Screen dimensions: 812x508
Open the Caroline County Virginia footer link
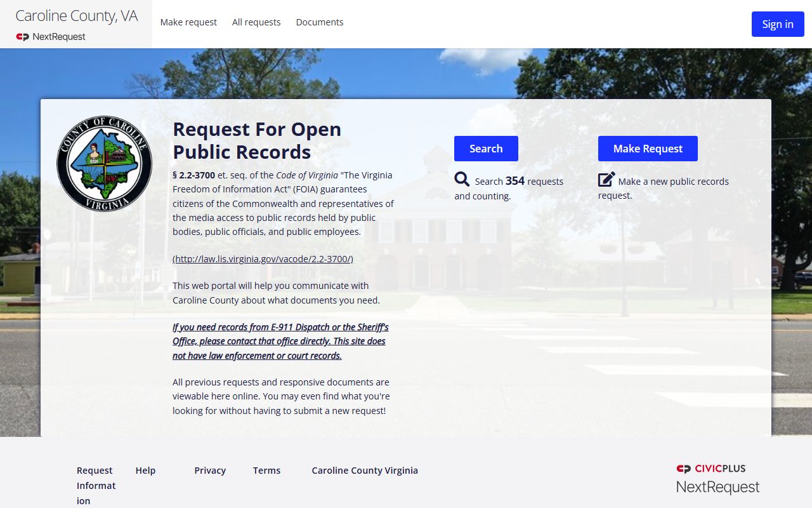(365, 471)
